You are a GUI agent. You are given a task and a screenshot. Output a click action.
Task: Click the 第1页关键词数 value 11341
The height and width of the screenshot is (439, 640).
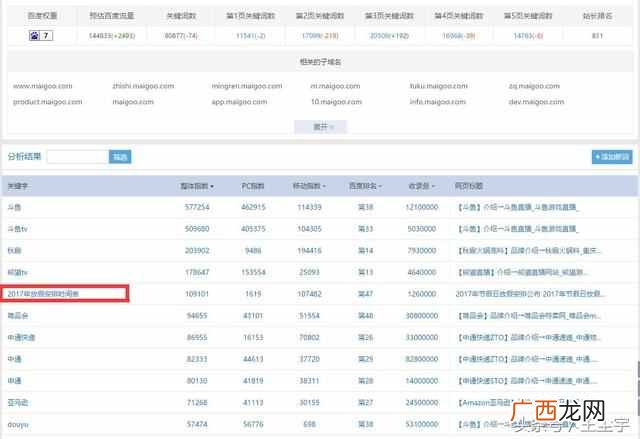click(251, 36)
